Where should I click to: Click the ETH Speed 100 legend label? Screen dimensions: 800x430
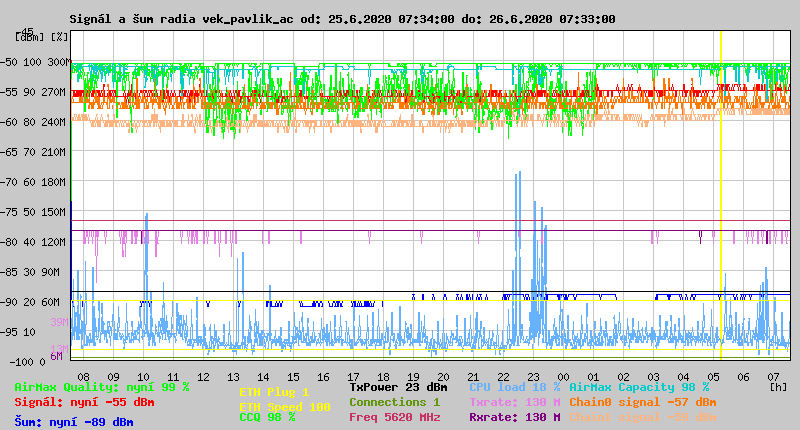[x=284, y=407]
